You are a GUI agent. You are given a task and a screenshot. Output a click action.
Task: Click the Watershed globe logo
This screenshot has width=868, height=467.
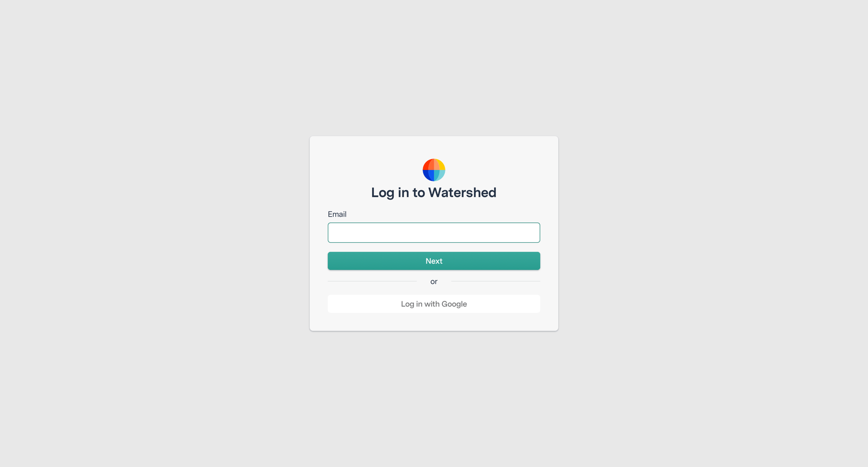[x=434, y=170]
